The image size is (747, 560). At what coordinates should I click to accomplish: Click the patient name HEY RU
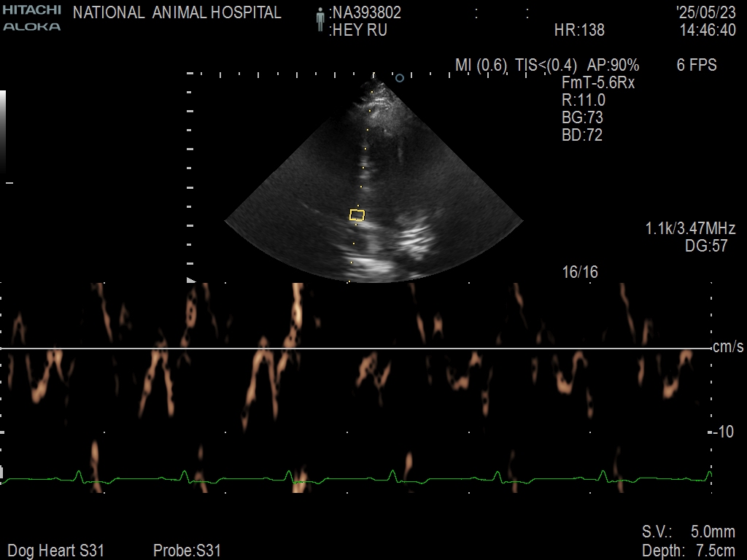359,30
